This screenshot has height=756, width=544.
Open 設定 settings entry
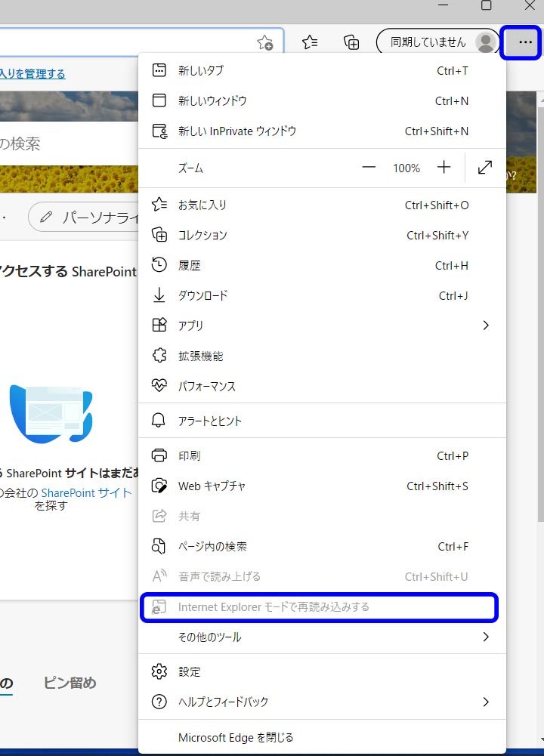pos(322,671)
